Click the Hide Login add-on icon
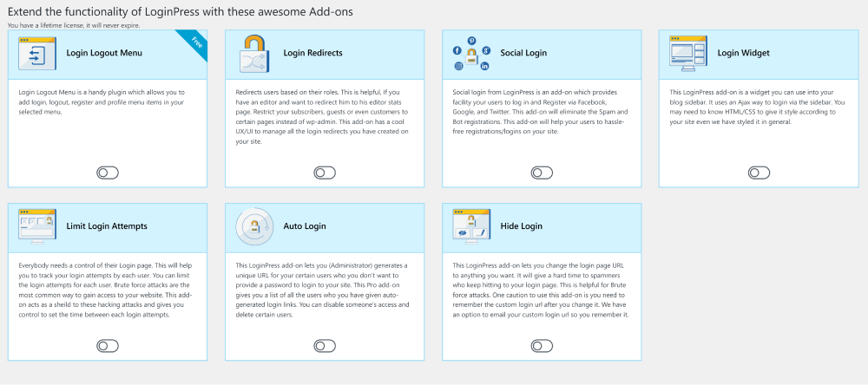 (471, 227)
